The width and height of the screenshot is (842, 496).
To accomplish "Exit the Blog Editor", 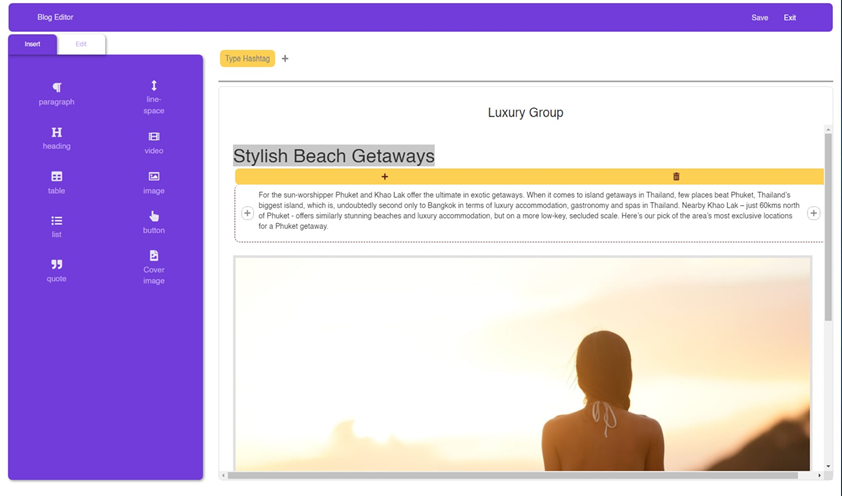I will (790, 18).
